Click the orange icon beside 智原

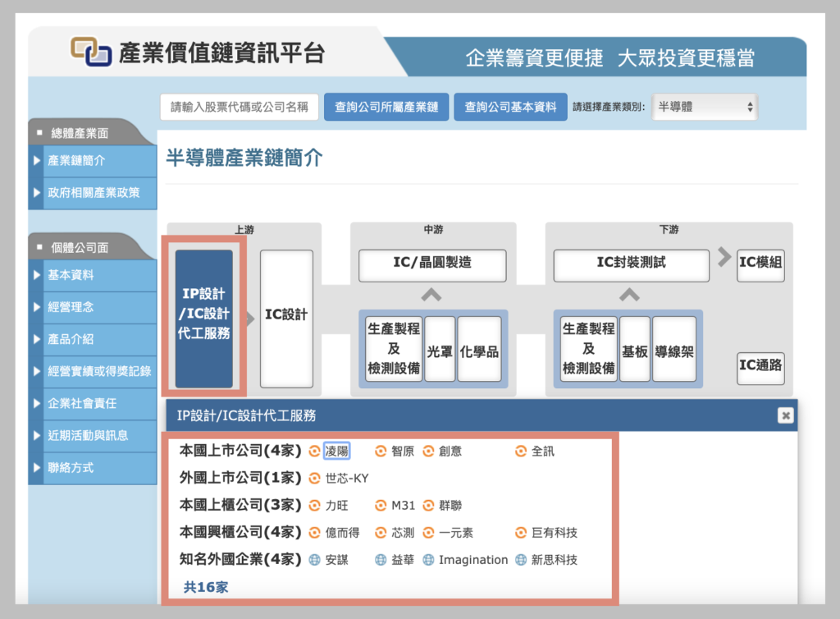click(381, 452)
